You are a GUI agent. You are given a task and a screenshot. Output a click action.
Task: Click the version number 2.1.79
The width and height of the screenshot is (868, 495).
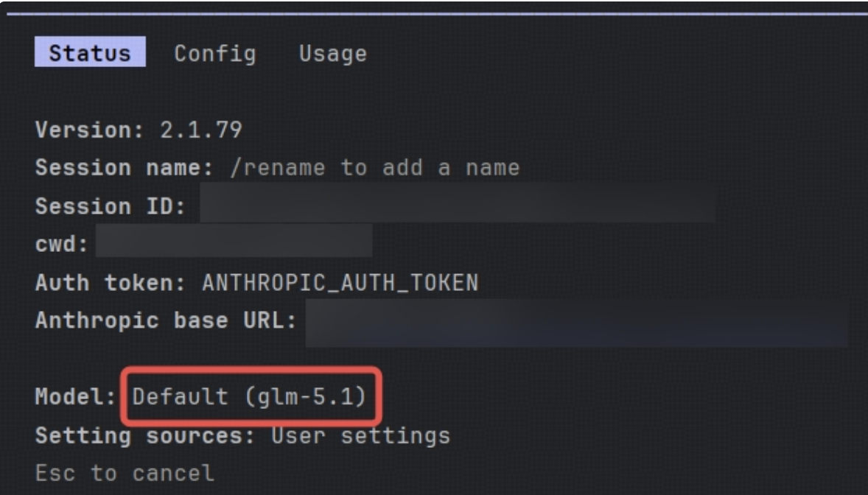pos(200,131)
